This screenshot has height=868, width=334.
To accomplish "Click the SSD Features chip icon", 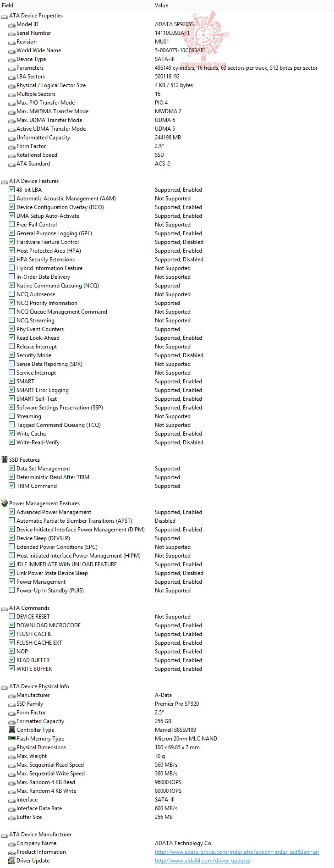I will coord(5,459).
